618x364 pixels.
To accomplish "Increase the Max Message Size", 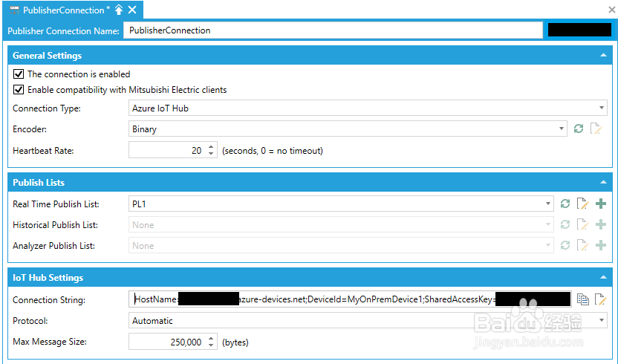I will [x=211, y=339].
